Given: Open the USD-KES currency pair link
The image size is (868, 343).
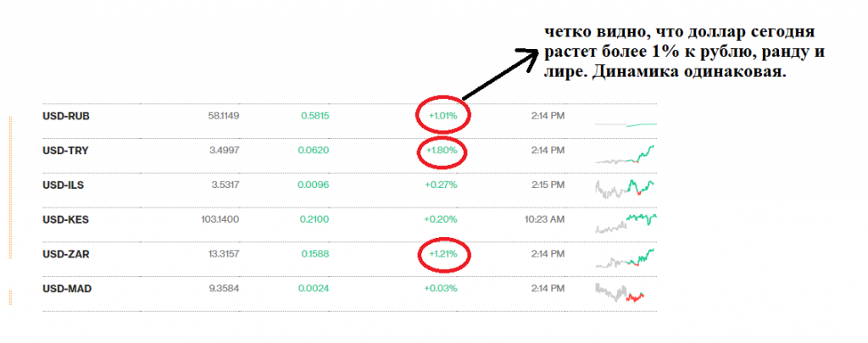Looking at the screenshot, I should pyautogui.click(x=65, y=219).
